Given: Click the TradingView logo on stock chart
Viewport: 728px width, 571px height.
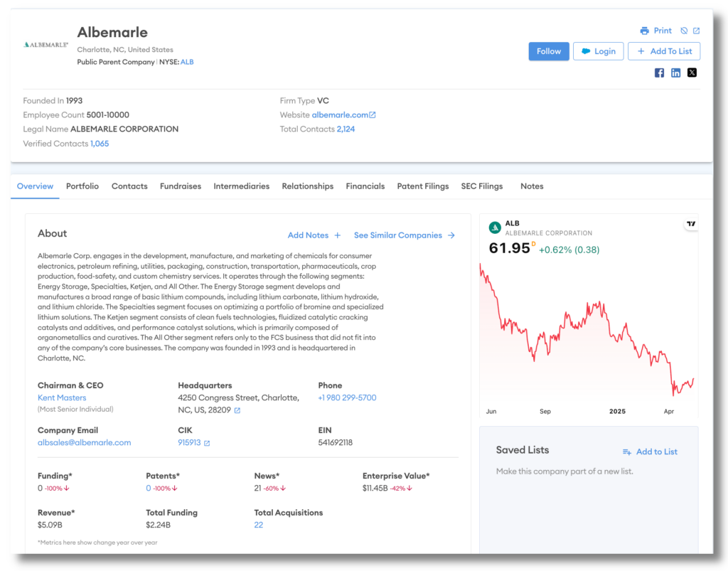Looking at the screenshot, I should 691,224.
